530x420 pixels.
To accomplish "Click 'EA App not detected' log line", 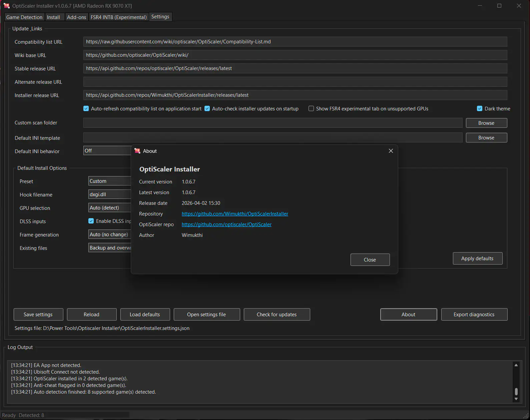I will (46, 365).
